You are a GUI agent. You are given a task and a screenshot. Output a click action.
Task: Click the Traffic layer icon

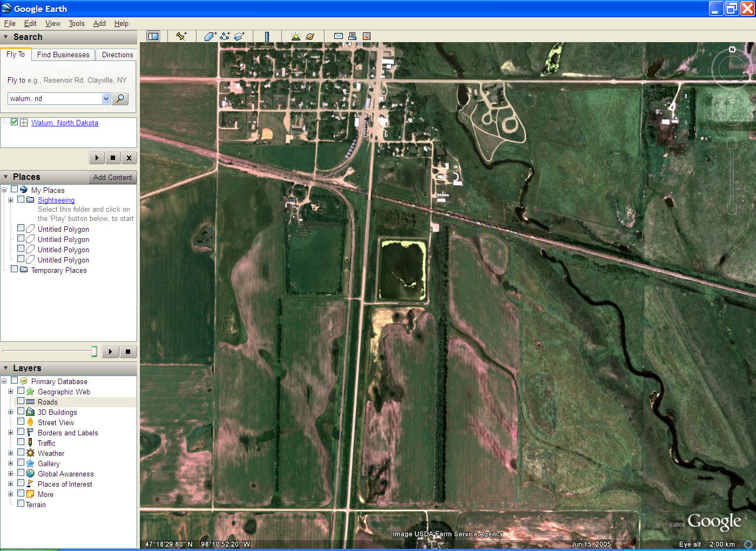[x=30, y=443]
